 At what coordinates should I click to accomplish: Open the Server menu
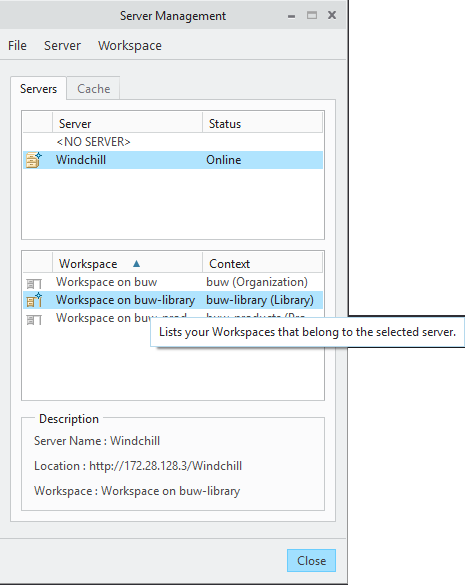pyautogui.click(x=62, y=46)
